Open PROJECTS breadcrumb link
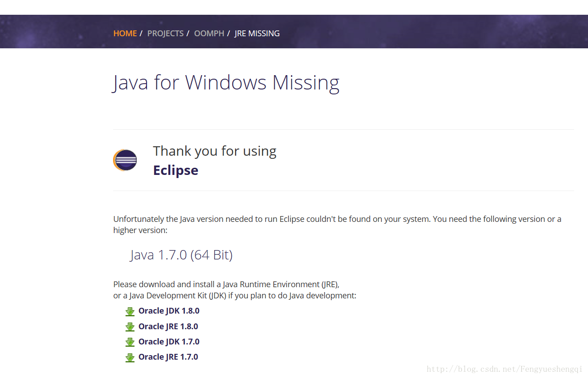Screen dimensions: 588x378 (x=165, y=34)
